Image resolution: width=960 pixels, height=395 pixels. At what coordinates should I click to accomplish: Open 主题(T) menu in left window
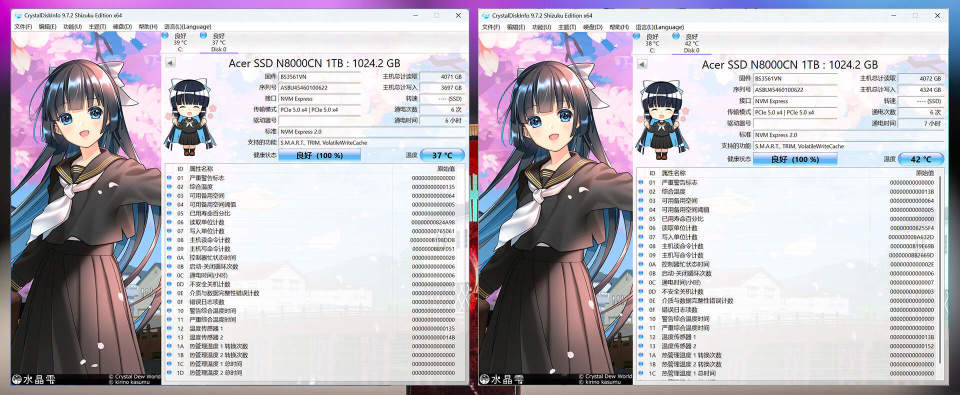97,27
